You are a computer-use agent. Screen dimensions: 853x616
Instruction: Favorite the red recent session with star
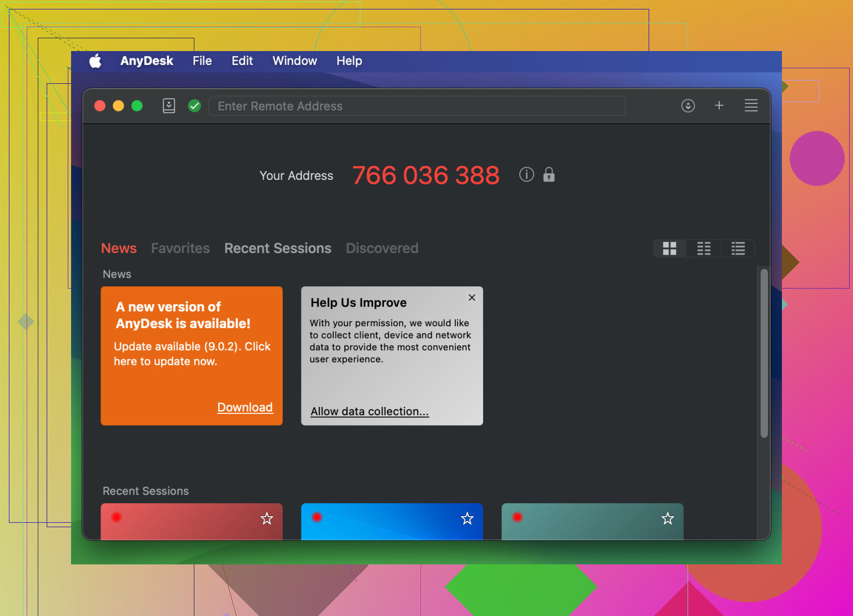(267, 519)
